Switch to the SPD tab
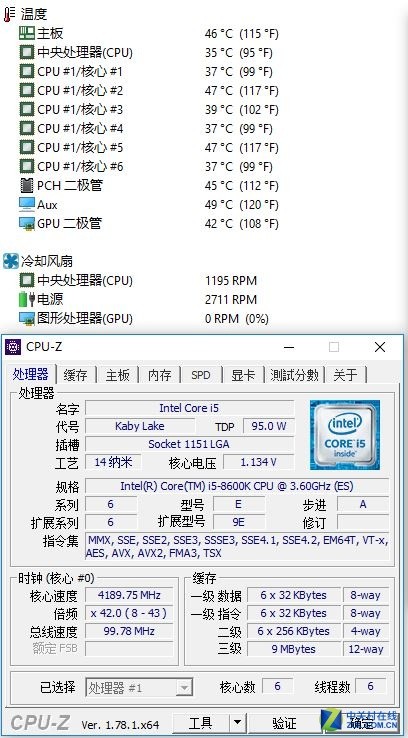 coord(201,375)
